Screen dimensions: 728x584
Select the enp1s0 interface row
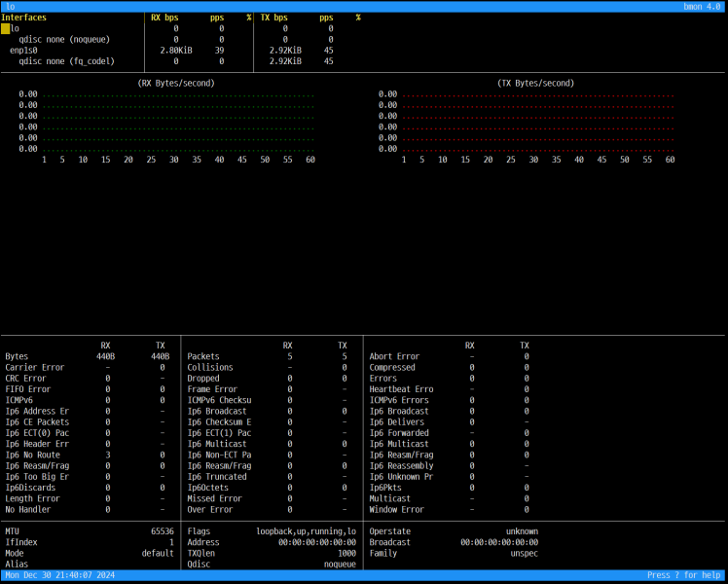pos(181,51)
